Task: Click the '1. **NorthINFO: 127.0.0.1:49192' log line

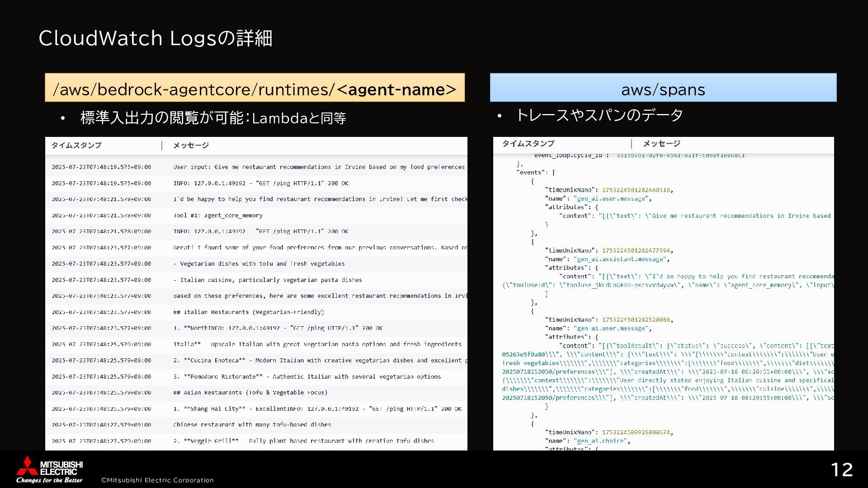Action: click(x=278, y=328)
